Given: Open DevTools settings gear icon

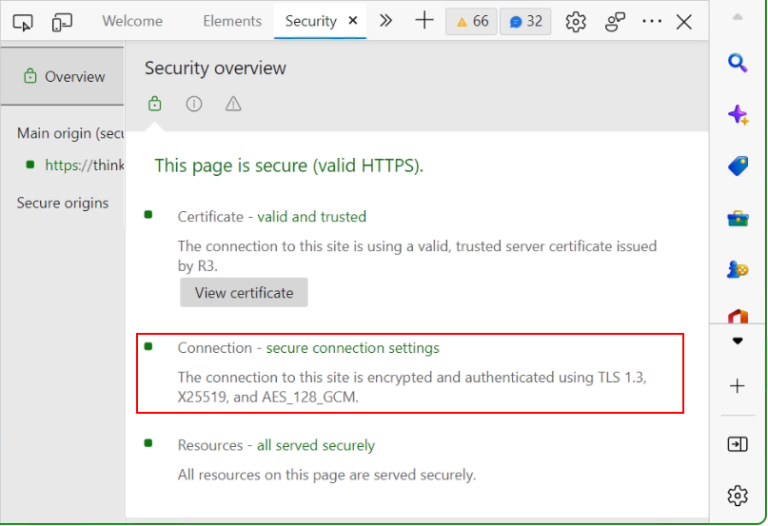Looking at the screenshot, I should point(576,22).
